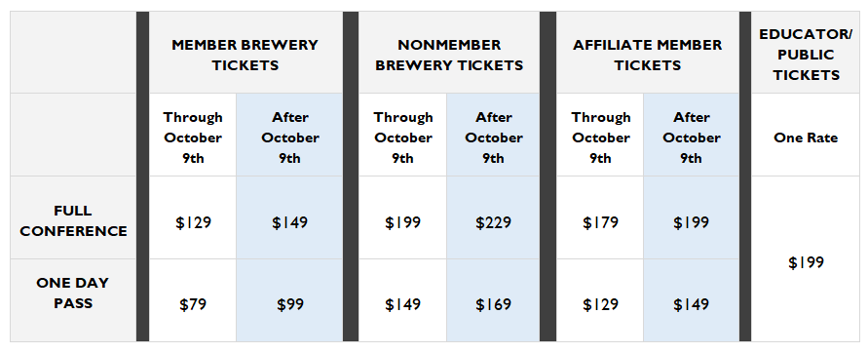The width and height of the screenshot is (868, 353).
Task: Click nonmember $199 early full conference price
Action: coord(402,222)
